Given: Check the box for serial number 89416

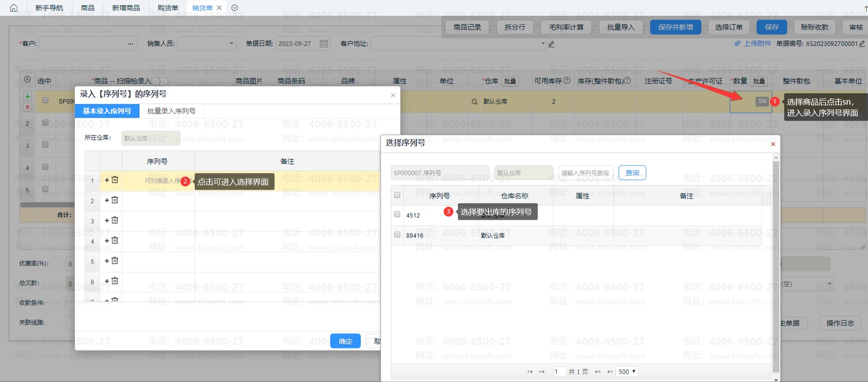Looking at the screenshot, I should pos(397,235).
